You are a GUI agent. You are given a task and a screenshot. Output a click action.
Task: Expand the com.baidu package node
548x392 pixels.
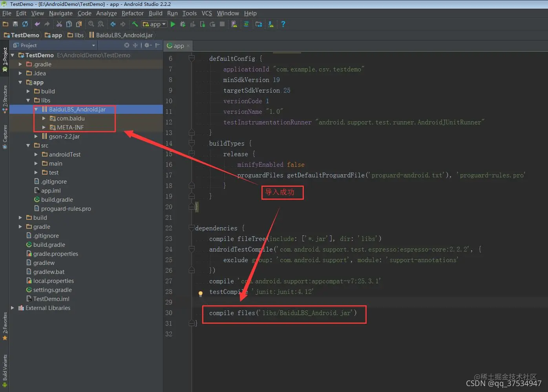(44, 118)
